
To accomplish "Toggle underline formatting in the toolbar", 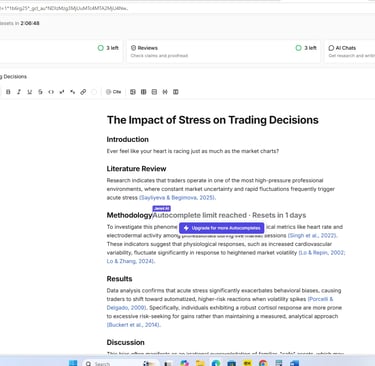I will point(30,92).
